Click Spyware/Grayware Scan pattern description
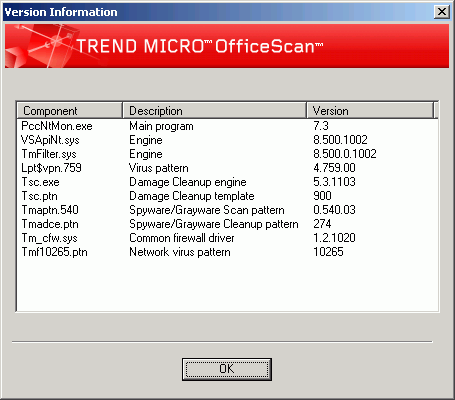Viewport: 455px width, 400px height. (207, 210)
